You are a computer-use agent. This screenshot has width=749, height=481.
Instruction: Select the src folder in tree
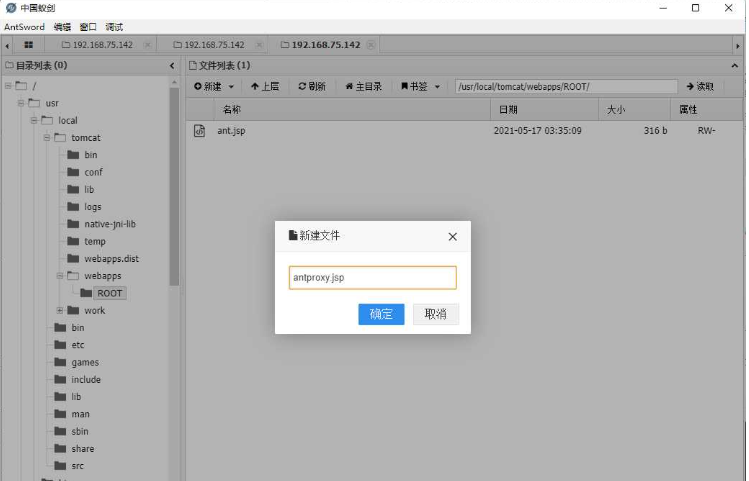(x=77, y=466)
